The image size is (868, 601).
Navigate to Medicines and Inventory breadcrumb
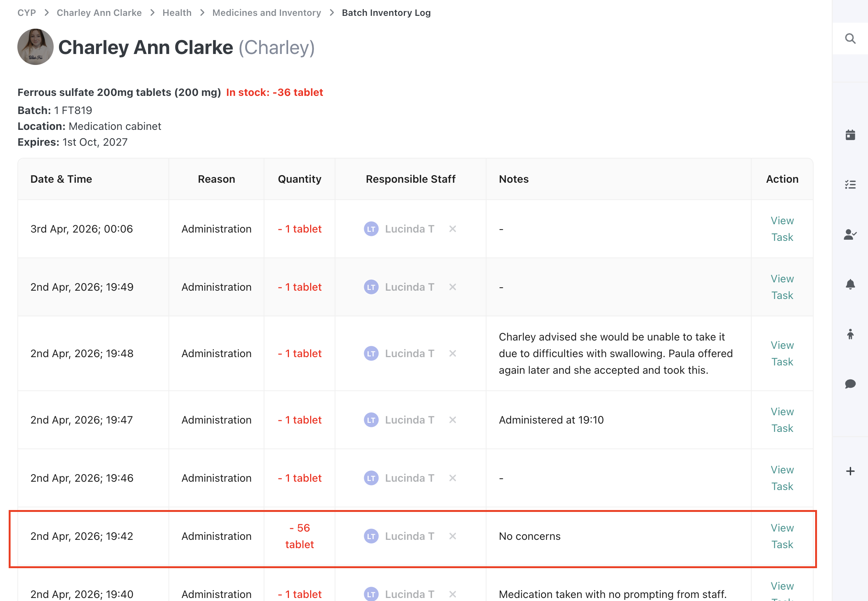(x=266, y=13)
